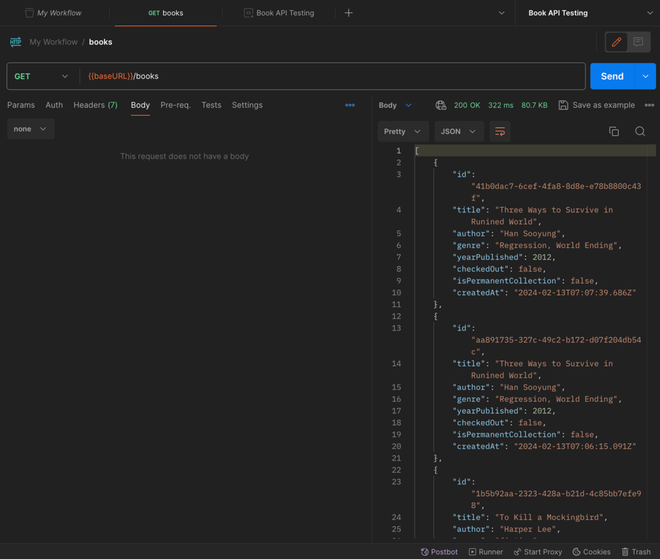Click the search icon in the response panel

coord(640,131)
